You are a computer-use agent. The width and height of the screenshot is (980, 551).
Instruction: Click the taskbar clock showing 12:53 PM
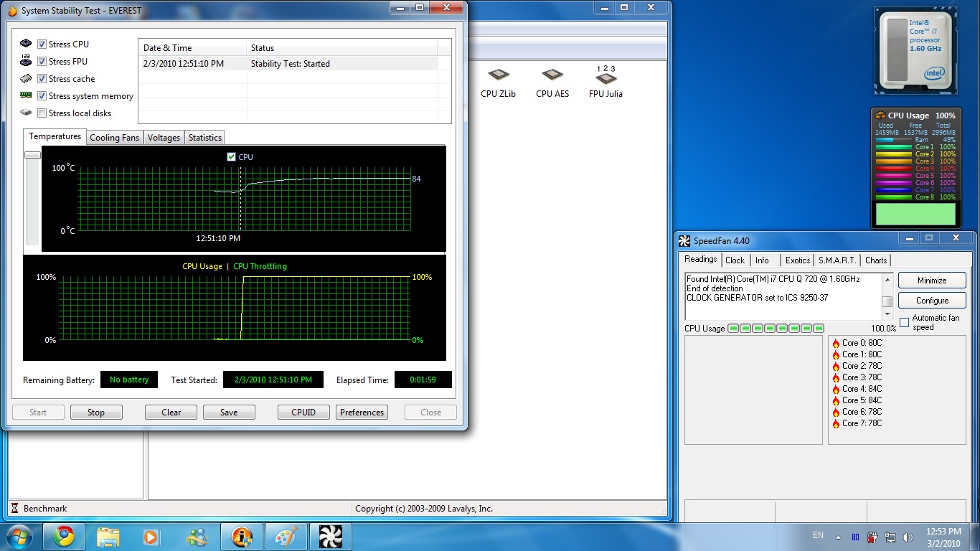pos(943,537)
